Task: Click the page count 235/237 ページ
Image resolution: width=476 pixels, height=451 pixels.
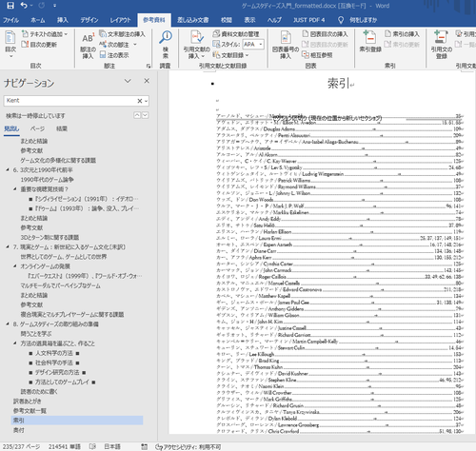Action: tap(21, 446)
